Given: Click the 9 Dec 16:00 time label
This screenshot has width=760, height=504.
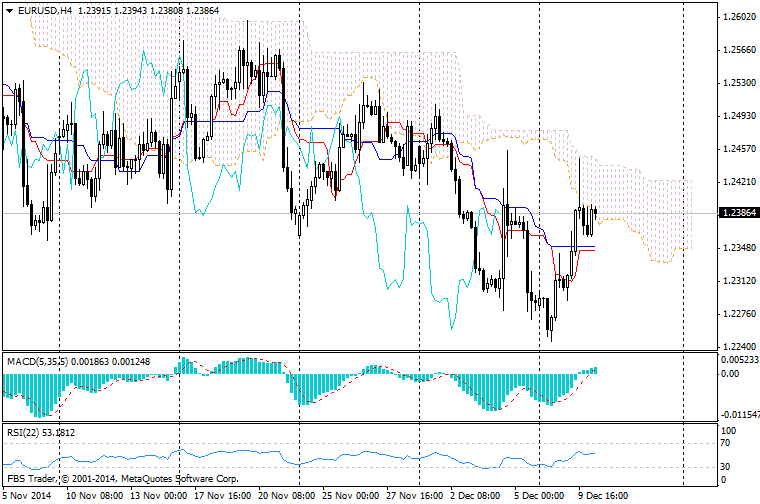Looking at the screenshot, I should click(x=603, y=495).
